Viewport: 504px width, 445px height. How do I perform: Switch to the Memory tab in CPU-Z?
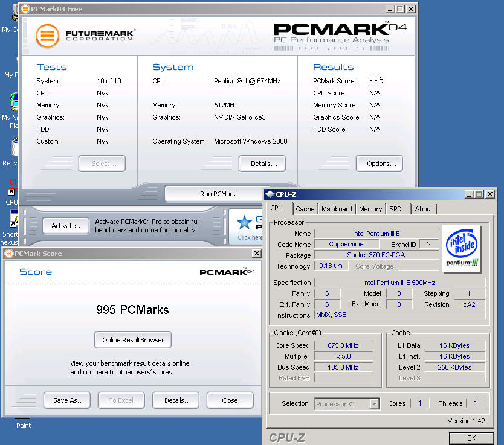pos(370,209)
